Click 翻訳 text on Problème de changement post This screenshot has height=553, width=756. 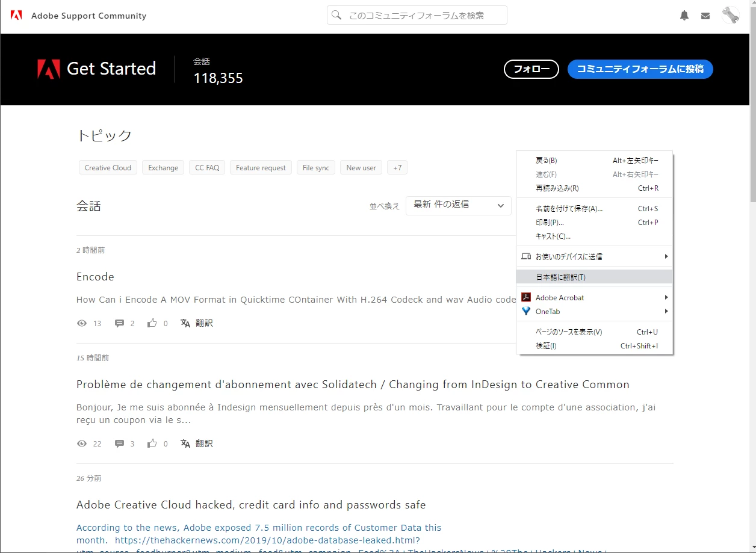coord(204,443)
